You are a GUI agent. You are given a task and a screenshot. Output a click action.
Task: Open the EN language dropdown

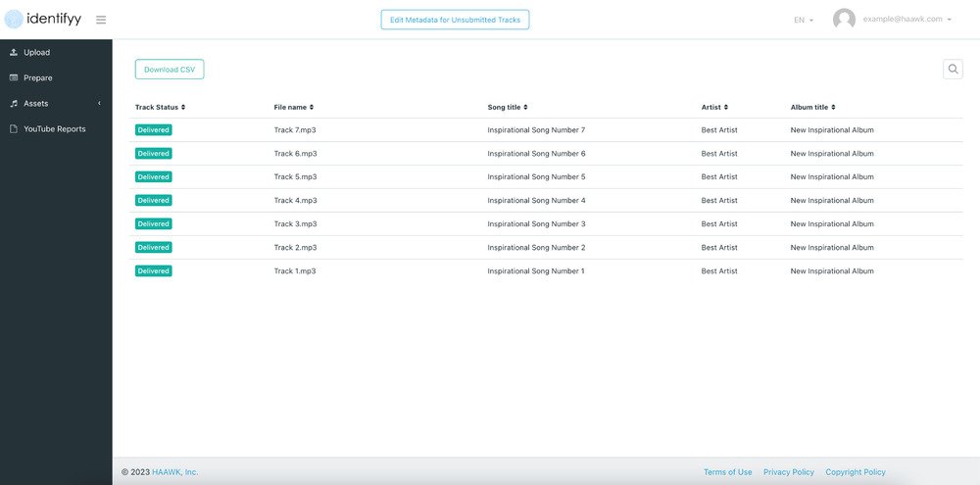pyautogui.click(x=804, y=20)
